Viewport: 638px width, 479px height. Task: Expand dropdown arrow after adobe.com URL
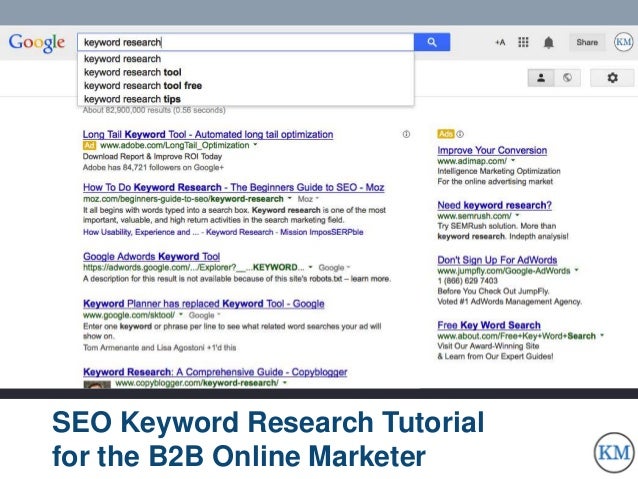(256, 145)
